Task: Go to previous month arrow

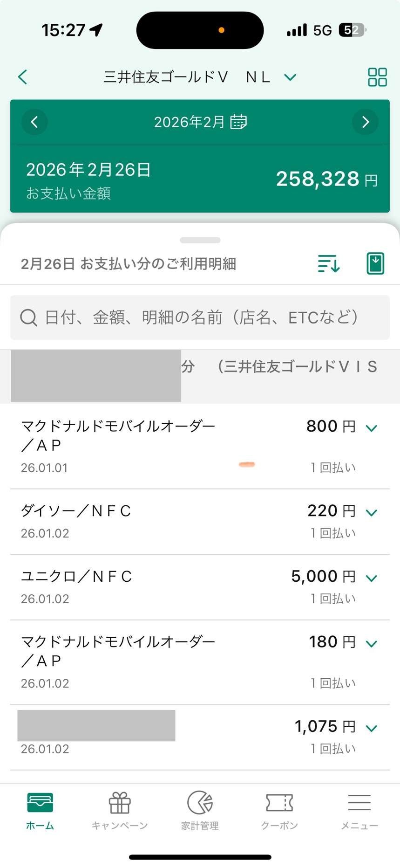Action: (x=34, y=122)
